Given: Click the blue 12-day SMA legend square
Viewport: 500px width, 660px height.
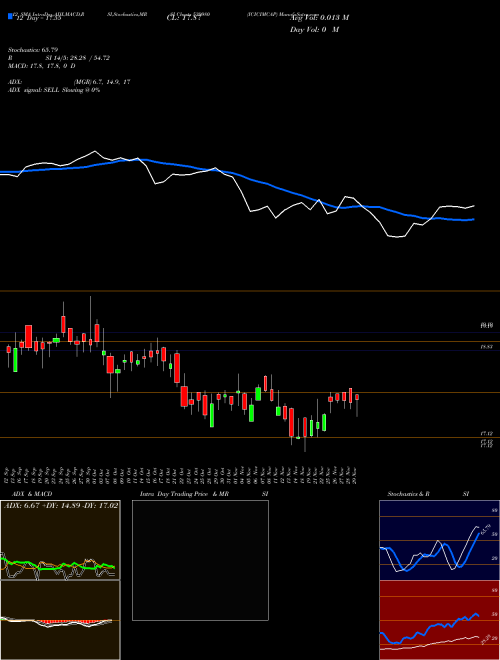Looking at the screenshot, I should 11,16.
